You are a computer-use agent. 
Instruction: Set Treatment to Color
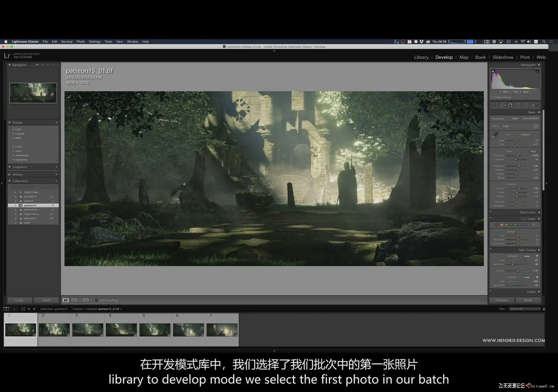coord(515,118)
